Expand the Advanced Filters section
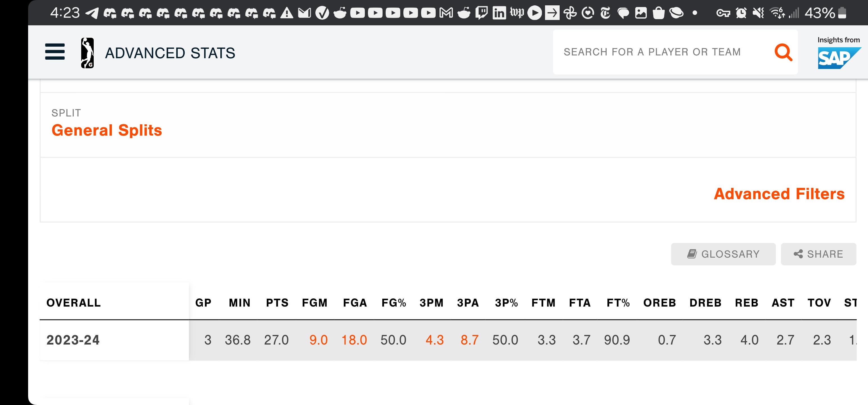Screen dimensions: 868x405 point(779,194)
